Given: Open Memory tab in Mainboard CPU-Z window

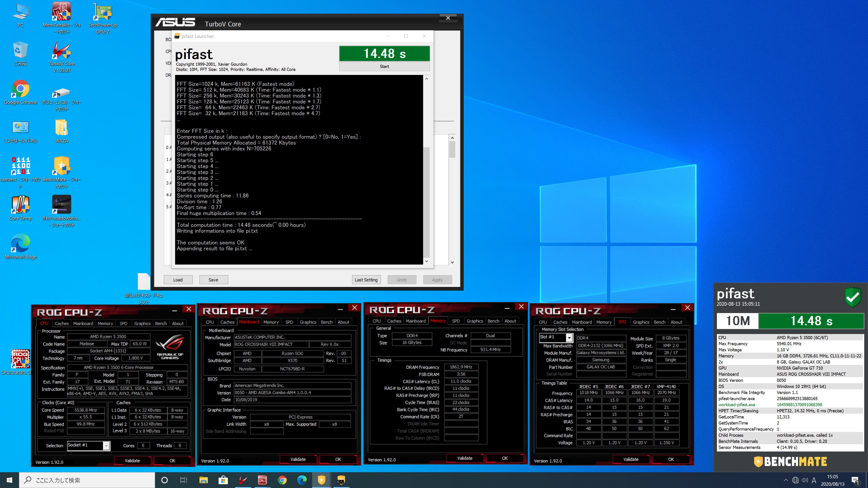Looking at the screenshot, I should pyautogui.click(x=271, y=322).
